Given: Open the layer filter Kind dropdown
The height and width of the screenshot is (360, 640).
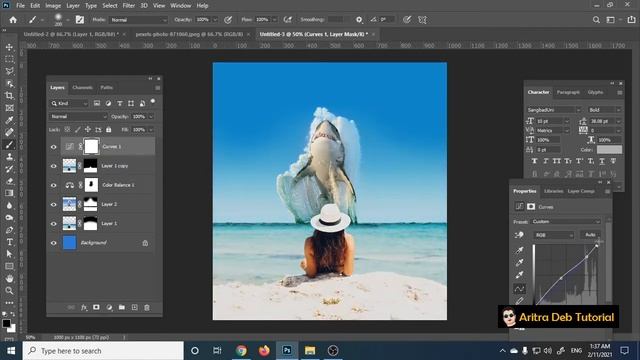Looking at the screenshot, I should [x=69, y=104].
